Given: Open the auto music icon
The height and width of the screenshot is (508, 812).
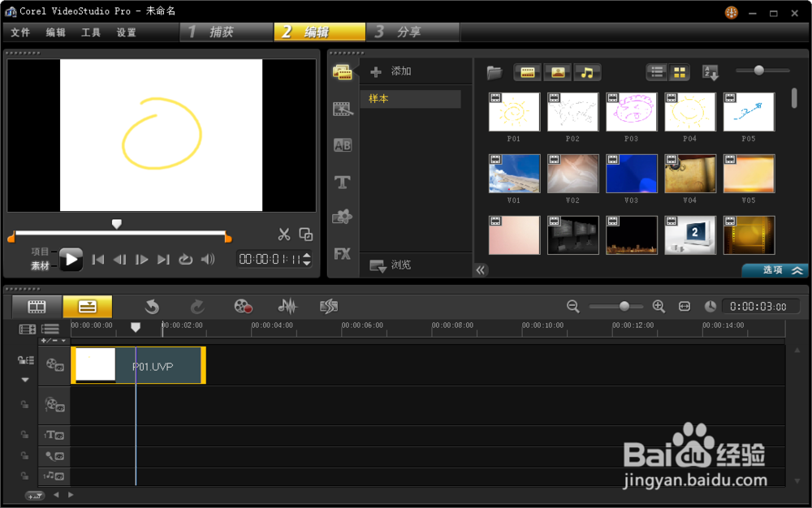Looking at the screenshot, I should click(329, 307).
